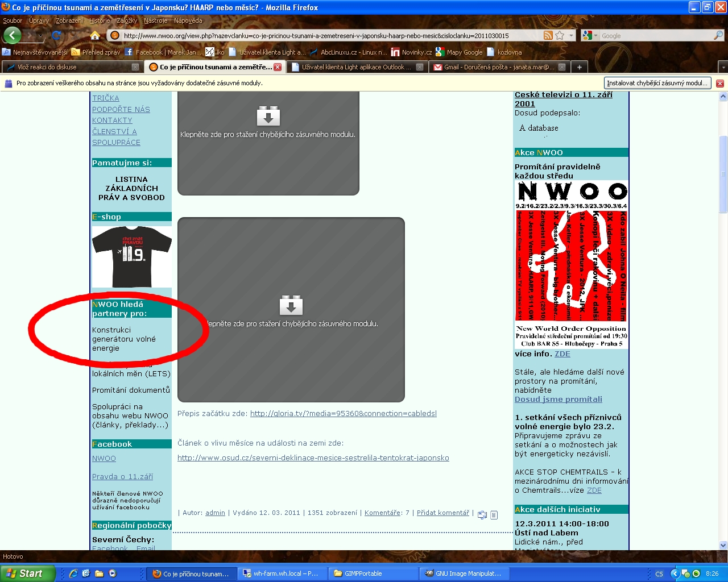728x582 pixels.
Task: Open the Home page icon
Action: pos(95,35)
